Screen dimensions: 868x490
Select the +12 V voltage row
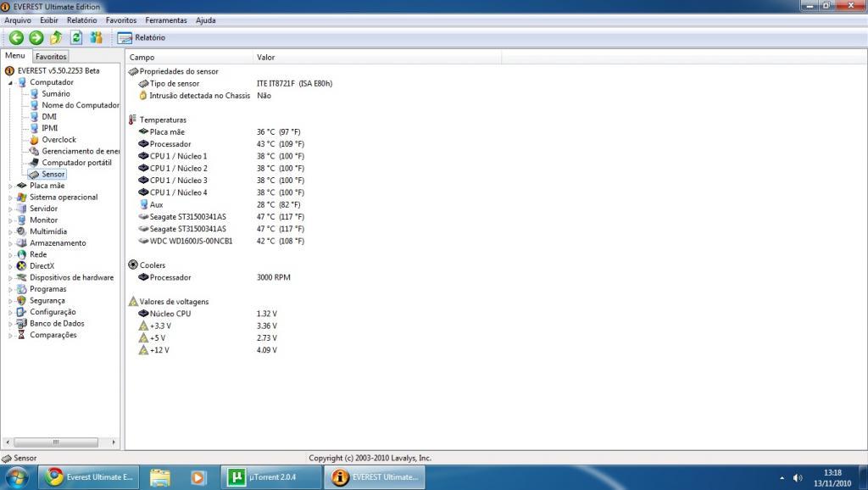pos(209,350)
